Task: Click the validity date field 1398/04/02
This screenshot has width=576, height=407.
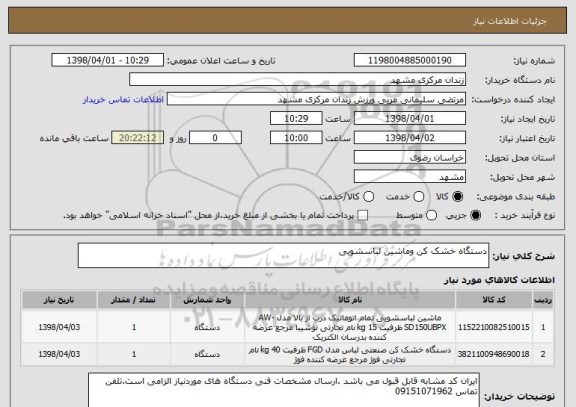Action: (x=410, y=138)
